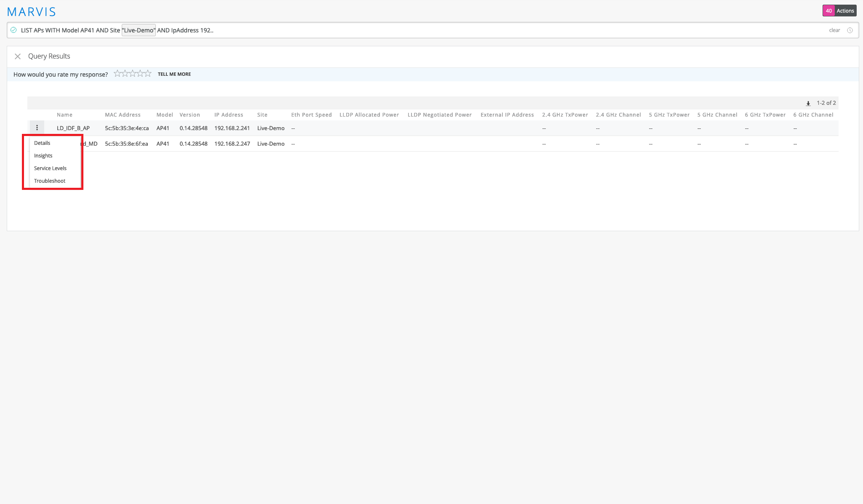This screenshot has width=863, height=504.
Task: Click the External IP Address column header
Action: pos(507,115)
